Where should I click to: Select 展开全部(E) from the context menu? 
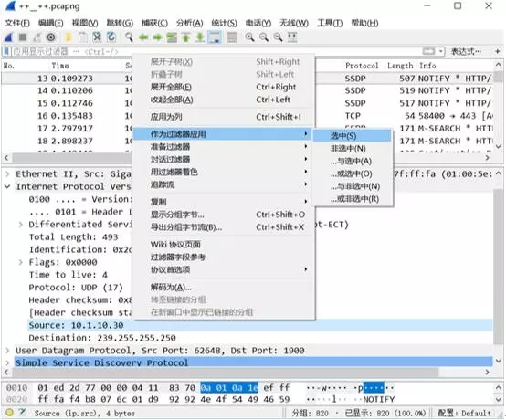tap(223, 87)
